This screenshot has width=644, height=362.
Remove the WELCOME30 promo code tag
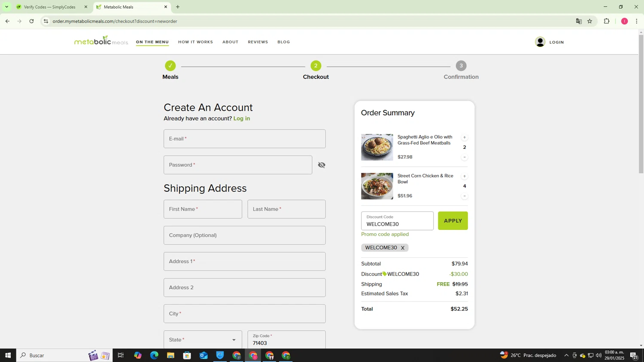click(x=402, y=248)
